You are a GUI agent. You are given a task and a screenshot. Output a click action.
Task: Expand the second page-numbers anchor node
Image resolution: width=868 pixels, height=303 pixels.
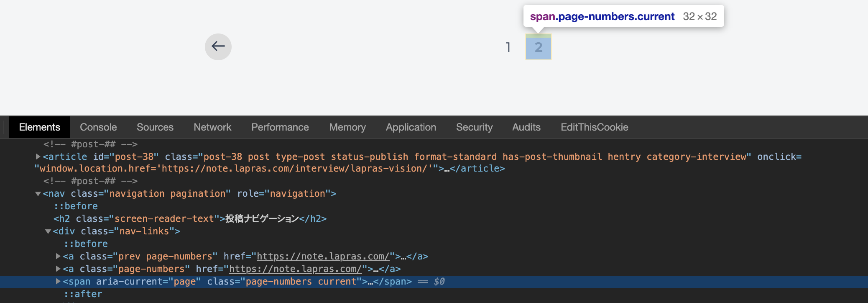point(58,269)
